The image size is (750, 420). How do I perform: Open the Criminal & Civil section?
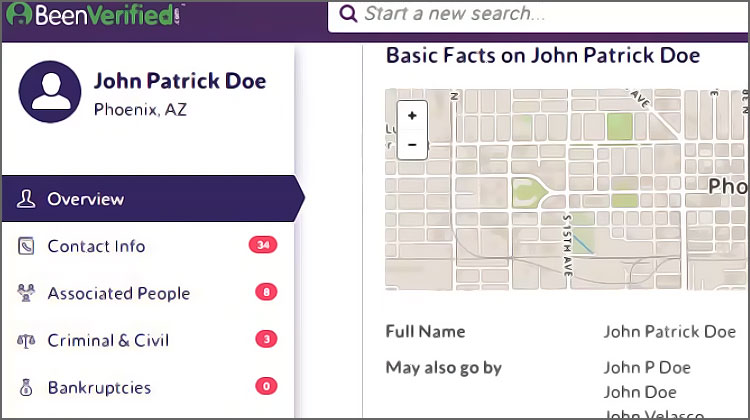coord(148,340)
